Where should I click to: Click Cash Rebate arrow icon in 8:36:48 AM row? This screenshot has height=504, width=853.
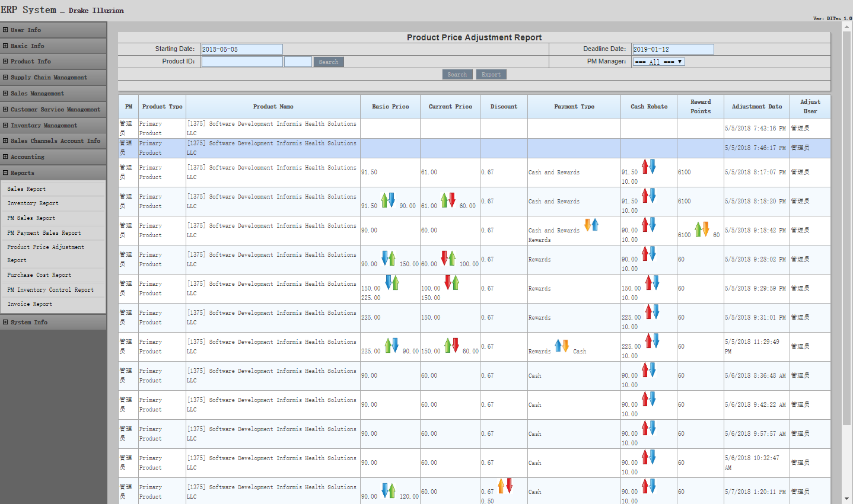point(649,369)
